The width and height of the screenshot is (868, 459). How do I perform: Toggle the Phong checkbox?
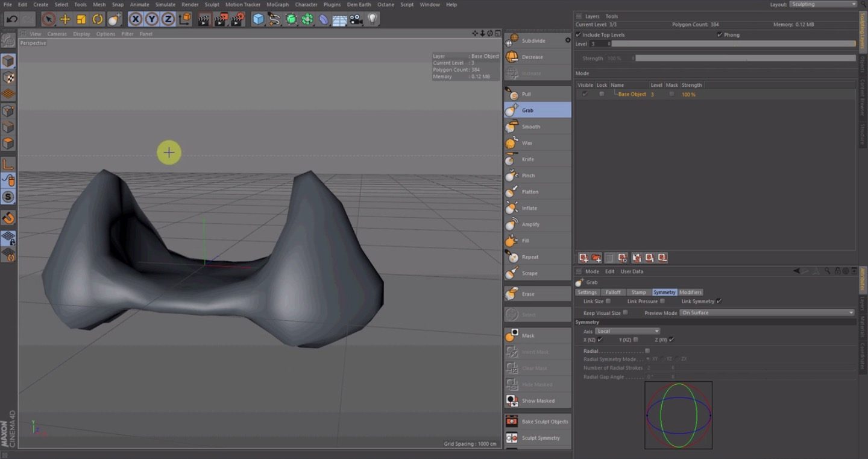coord(720,35)
